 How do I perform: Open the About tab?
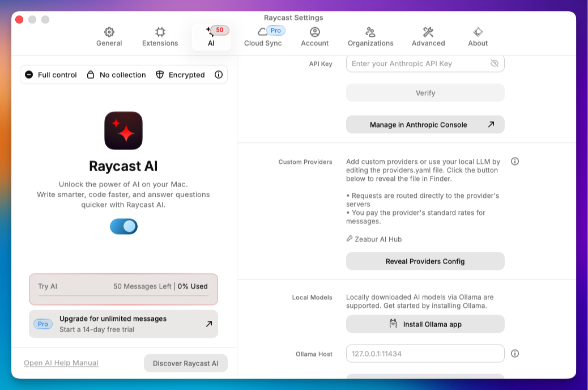478,37
